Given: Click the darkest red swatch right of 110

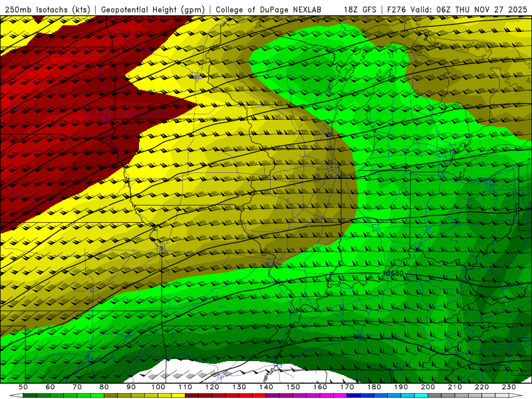Looking at the screenshot, I should click(x=192, y=396).
